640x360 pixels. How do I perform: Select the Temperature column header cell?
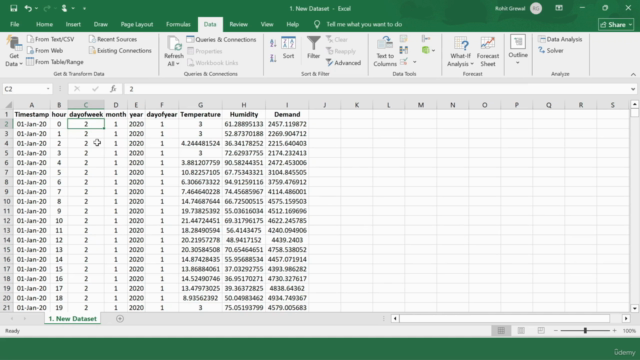pyautogui.click(x=200, y=115)
